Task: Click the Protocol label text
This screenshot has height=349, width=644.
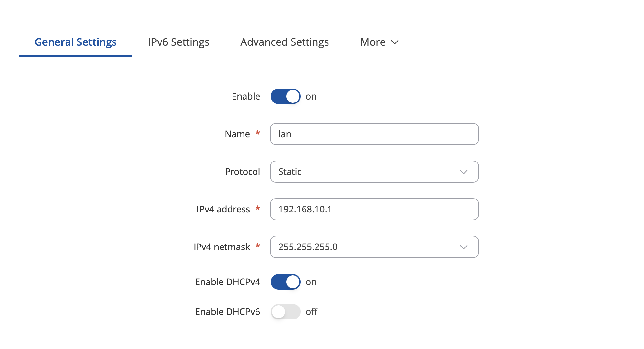Action: (243, 172)
